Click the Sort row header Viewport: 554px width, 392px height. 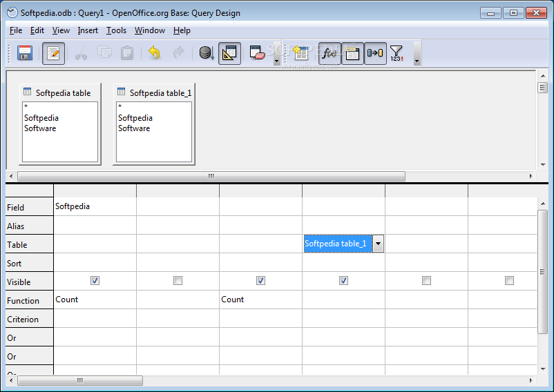[29, 263]
